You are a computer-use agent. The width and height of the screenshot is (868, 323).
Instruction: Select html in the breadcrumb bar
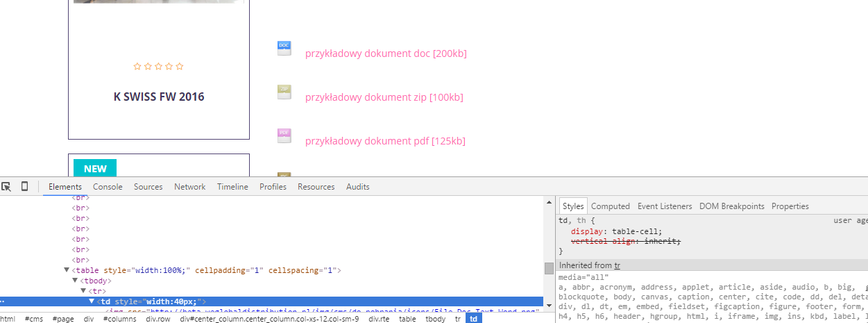click(8, 319)
